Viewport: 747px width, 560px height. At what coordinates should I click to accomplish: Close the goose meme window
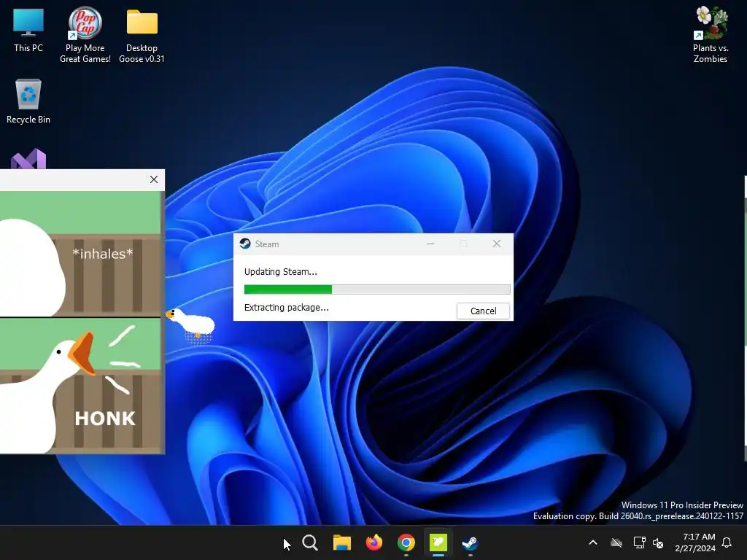(x=153, y=179)
